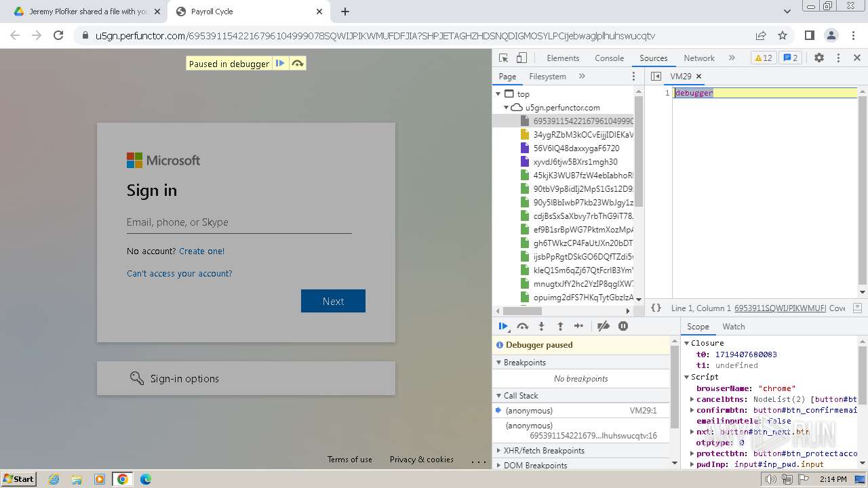The image size is (868, 488).
Task: Click the Create one! link
Action: 201,251
